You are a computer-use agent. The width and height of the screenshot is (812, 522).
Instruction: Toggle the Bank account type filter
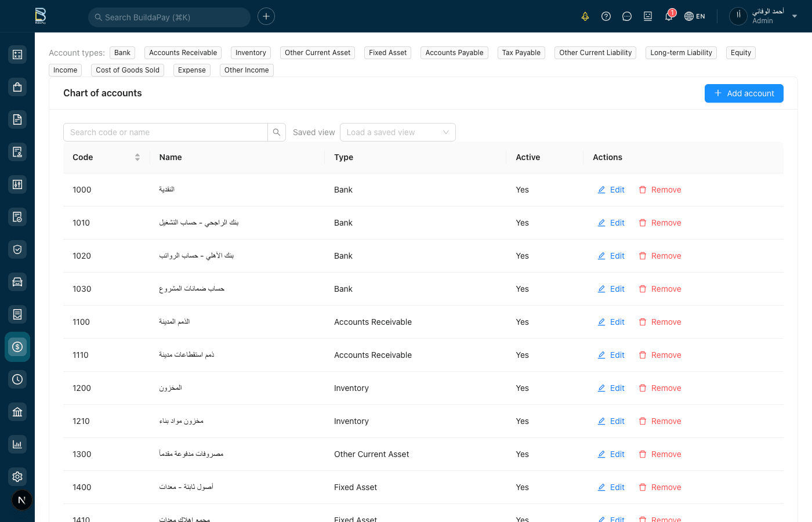click(x=122, y=52)
